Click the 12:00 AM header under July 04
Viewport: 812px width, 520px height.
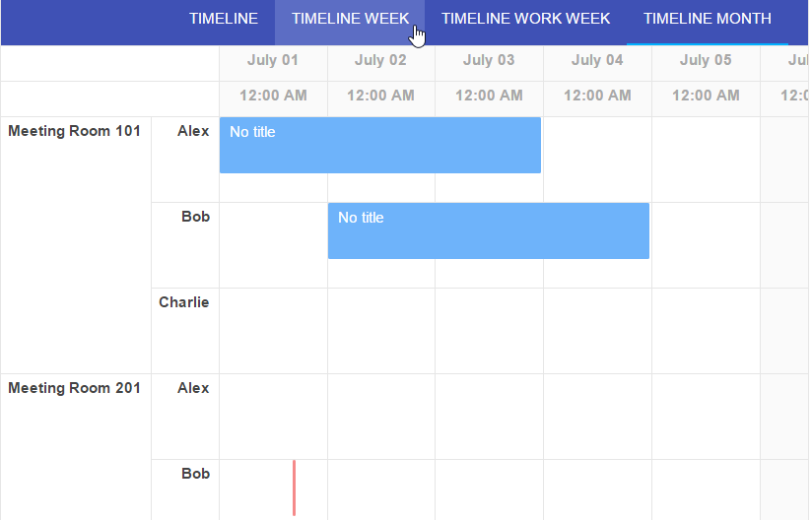pos(597,96)
